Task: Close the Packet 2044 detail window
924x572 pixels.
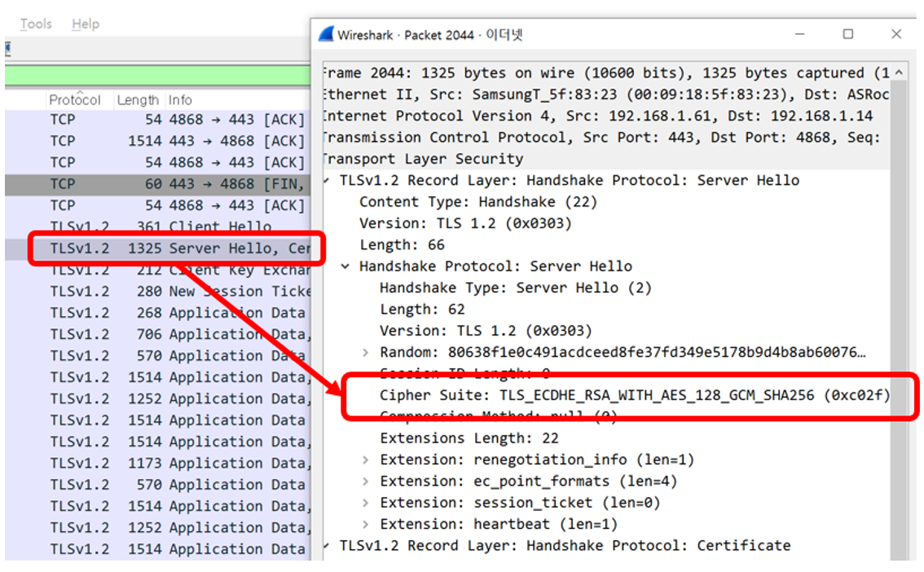Action: (896, 34)
